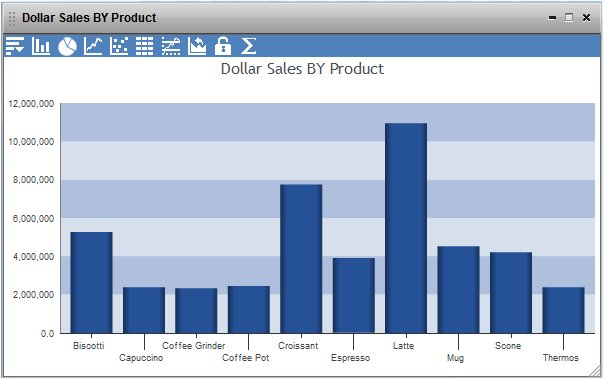
Task: Show data as grid table icon
Action: [144, 46]
